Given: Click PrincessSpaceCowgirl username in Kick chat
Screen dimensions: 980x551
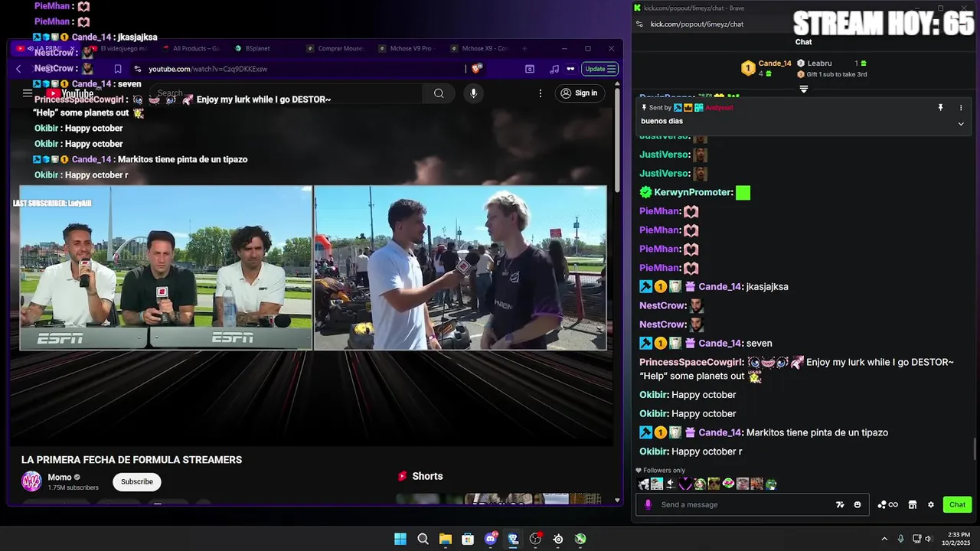Looking at the screenshot, I should [x=691, y=362].
